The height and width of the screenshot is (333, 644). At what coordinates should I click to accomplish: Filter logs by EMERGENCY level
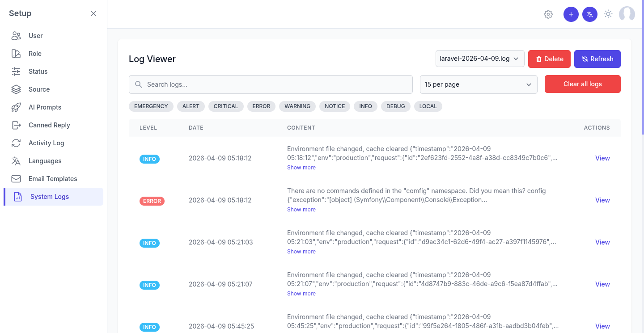click(151, 106)
